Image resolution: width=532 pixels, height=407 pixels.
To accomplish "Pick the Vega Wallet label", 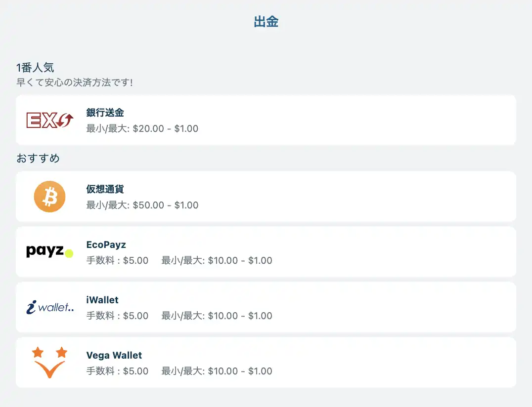I will coord(114,355).
